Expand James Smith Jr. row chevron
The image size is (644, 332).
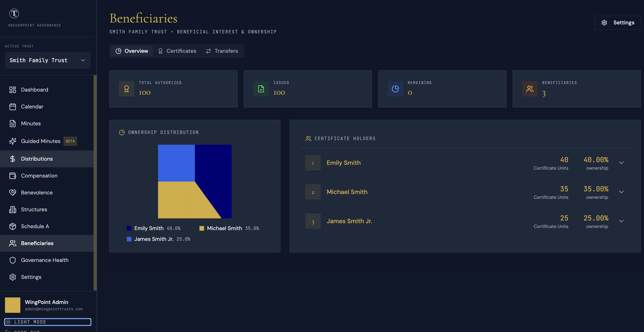point(621,221)
